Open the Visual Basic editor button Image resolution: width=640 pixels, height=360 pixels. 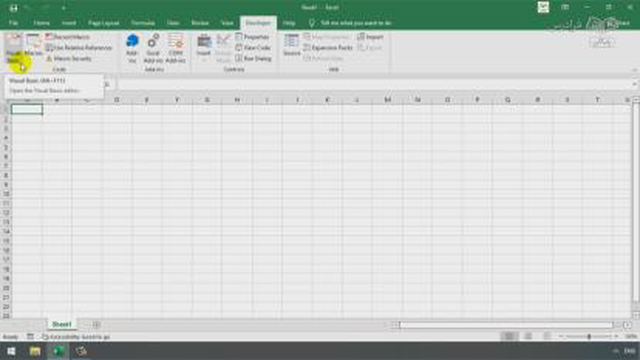point(13,48)
